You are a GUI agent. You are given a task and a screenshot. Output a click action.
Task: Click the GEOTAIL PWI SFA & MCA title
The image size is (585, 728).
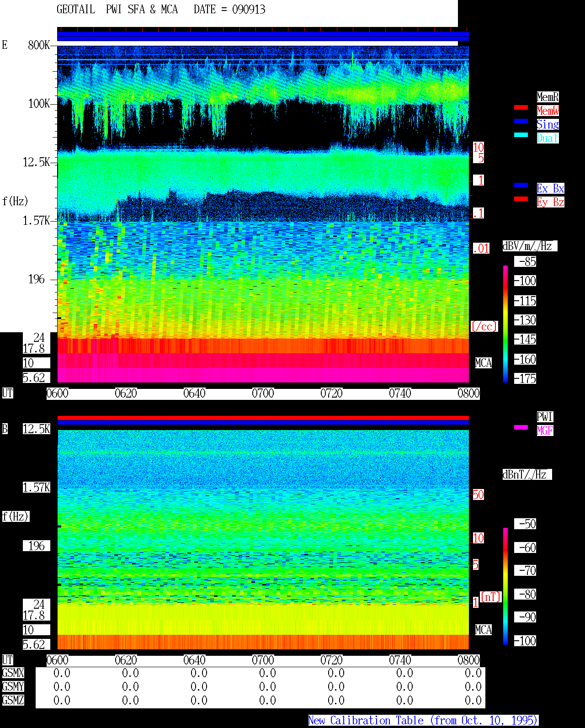(117, 10)
